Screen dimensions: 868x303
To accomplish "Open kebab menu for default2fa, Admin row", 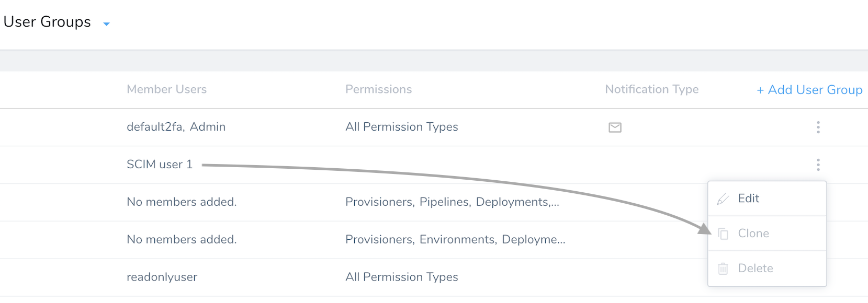I will 818,127.
